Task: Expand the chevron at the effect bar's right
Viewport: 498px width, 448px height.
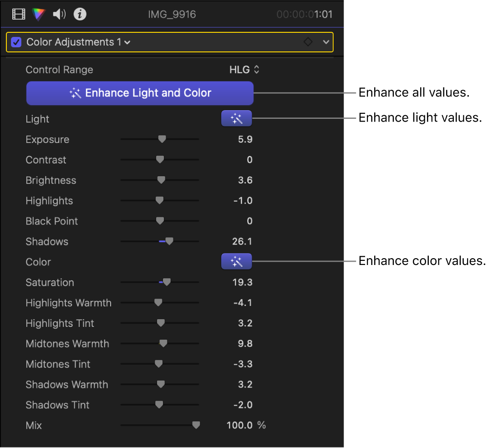Action: click(x=326, y=41)
